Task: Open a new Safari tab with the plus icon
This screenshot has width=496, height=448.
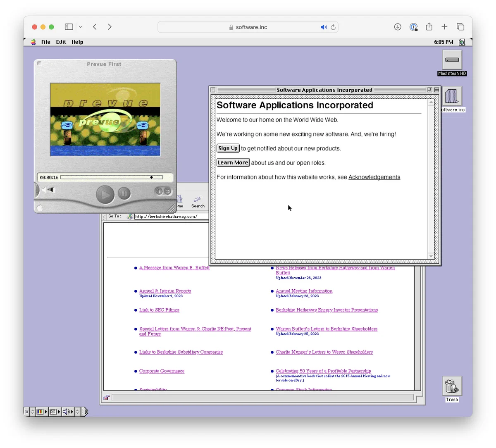Action: pyautogui.click(x=444, y=27)
